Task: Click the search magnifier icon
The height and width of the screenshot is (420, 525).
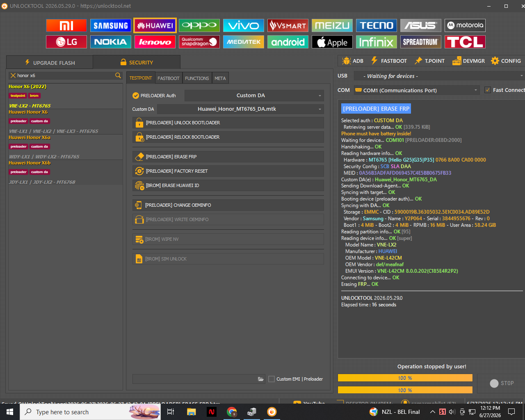Action: click(x=118, y=75)
